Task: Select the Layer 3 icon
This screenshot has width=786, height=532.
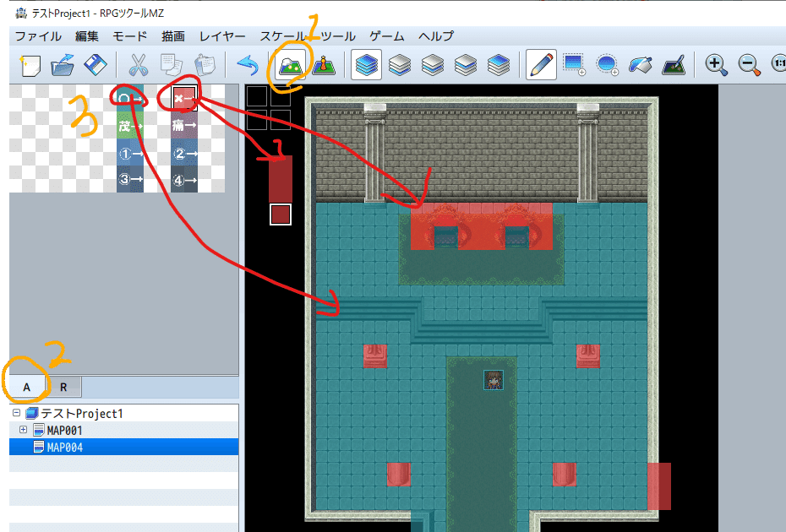Action: point(466,65)
